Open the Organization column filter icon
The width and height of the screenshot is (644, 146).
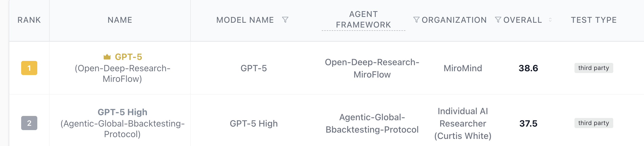498,20
